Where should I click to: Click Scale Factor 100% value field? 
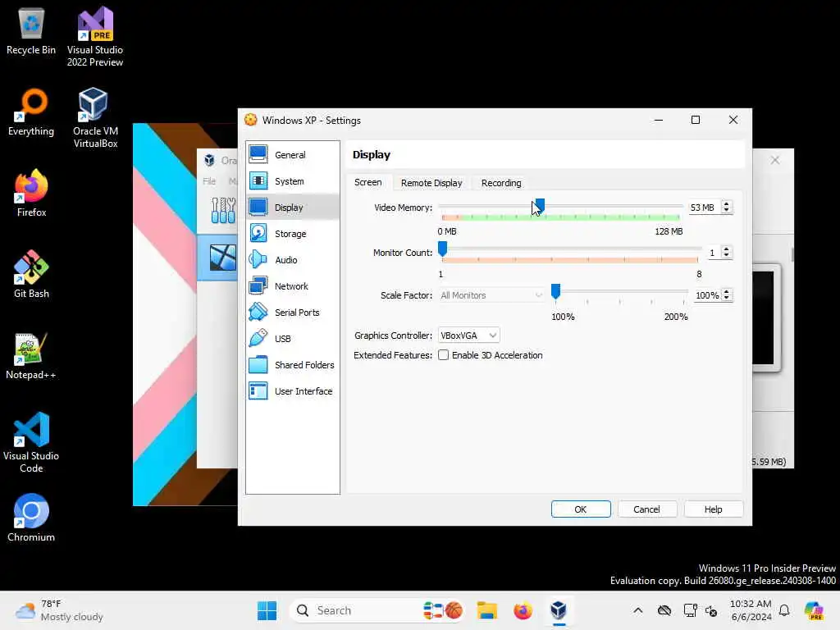pyautogui.click(x=706, y=295)
